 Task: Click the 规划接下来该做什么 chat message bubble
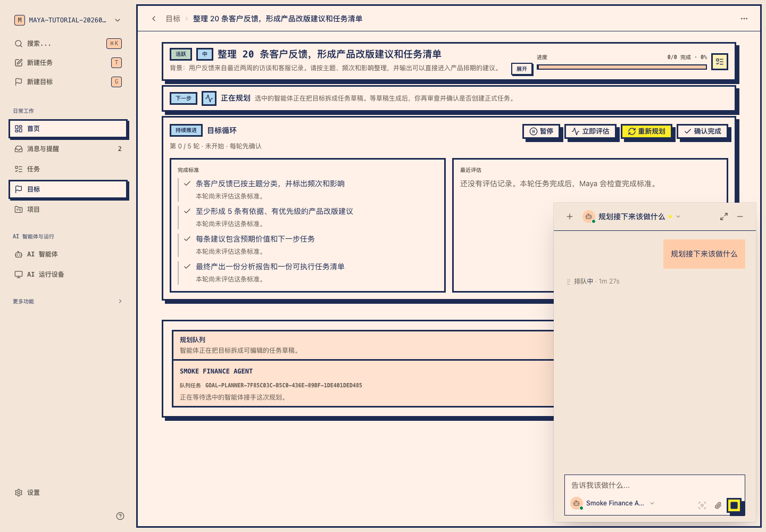(x=704, y=254)
